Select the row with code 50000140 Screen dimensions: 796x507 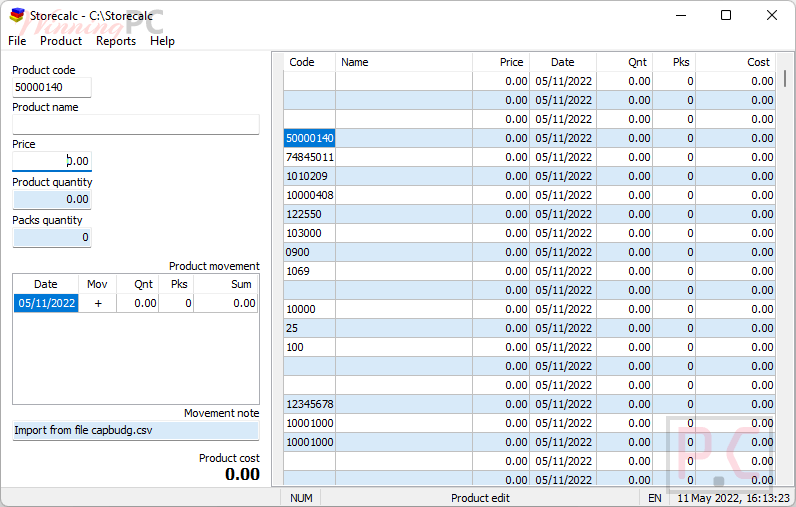[x=529, y=138]
